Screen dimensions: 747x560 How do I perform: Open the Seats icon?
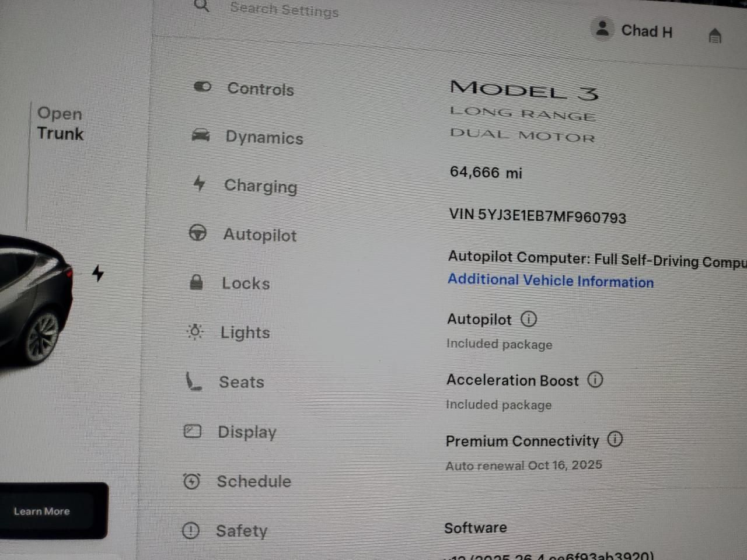coord(193,381)
